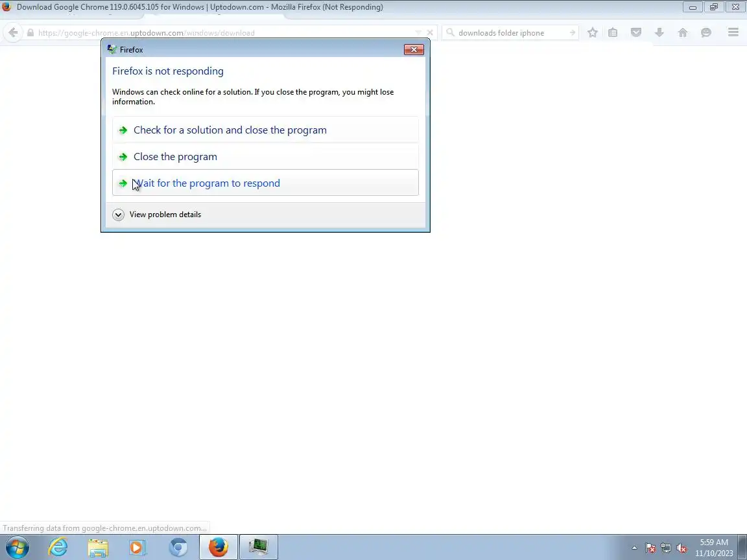Select Check for a solution and close the program
The height and width of the screenshot is (560, 747).
(x=265, y=130)
